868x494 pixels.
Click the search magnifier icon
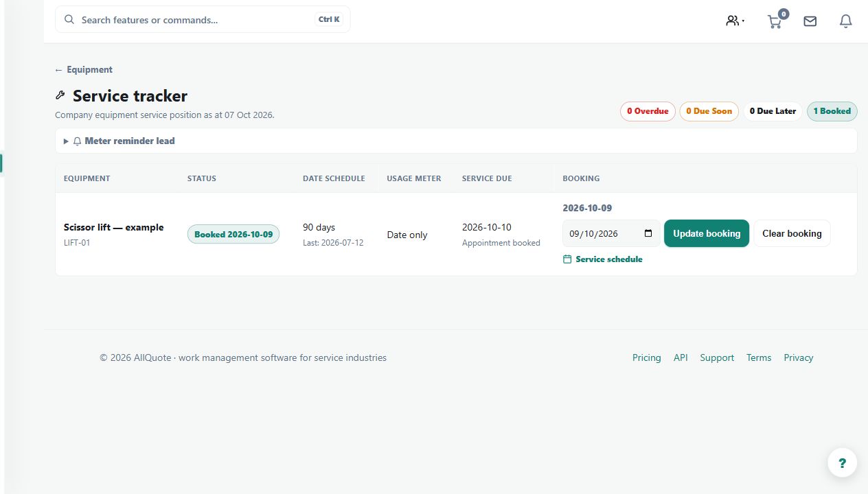pyautogui.click(x=69, y=20)
